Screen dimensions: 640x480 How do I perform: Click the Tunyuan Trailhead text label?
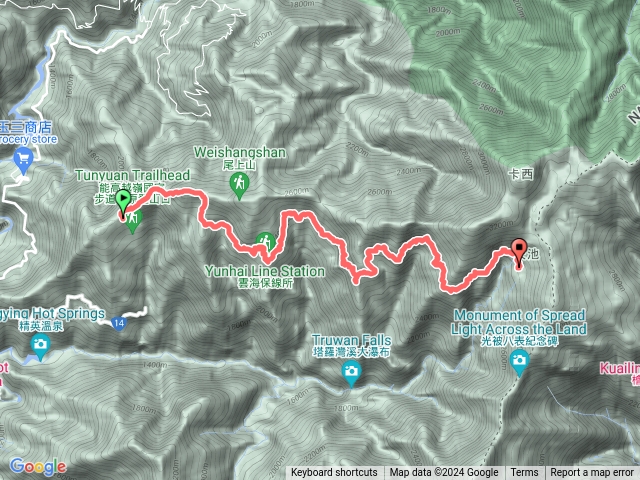coord(133,175)
